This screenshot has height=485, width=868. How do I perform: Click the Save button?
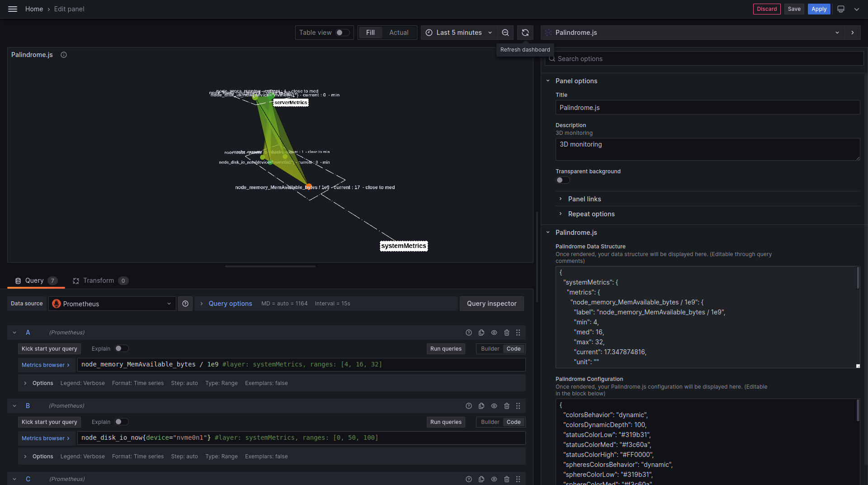coord(794,9)
